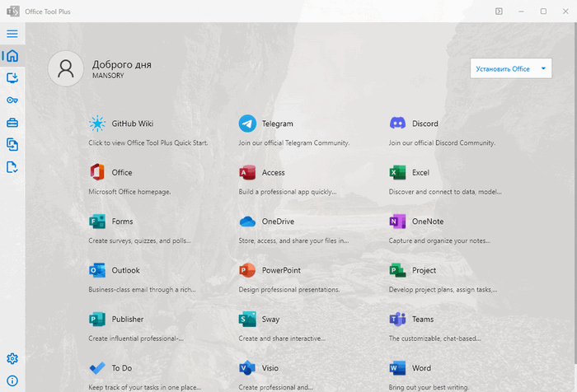Open the Toolbox briefcase icon
This screenshot has height=392, width=577.
pos(12,123)
